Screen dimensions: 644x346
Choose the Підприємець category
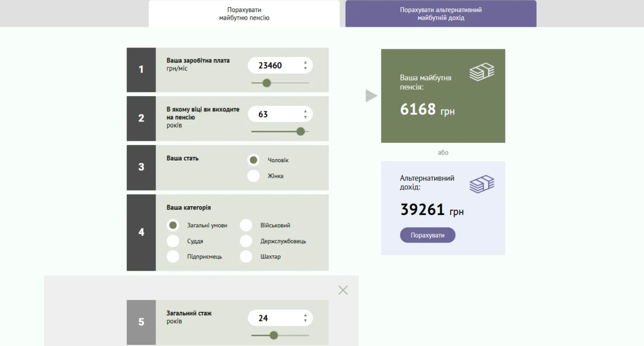(173, 257)
